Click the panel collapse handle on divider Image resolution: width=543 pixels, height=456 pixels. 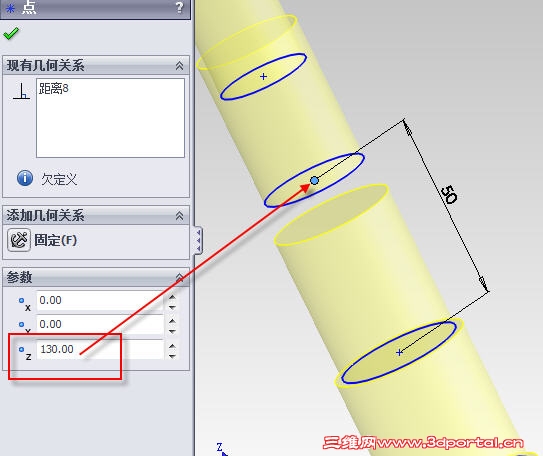click(198, 240)
